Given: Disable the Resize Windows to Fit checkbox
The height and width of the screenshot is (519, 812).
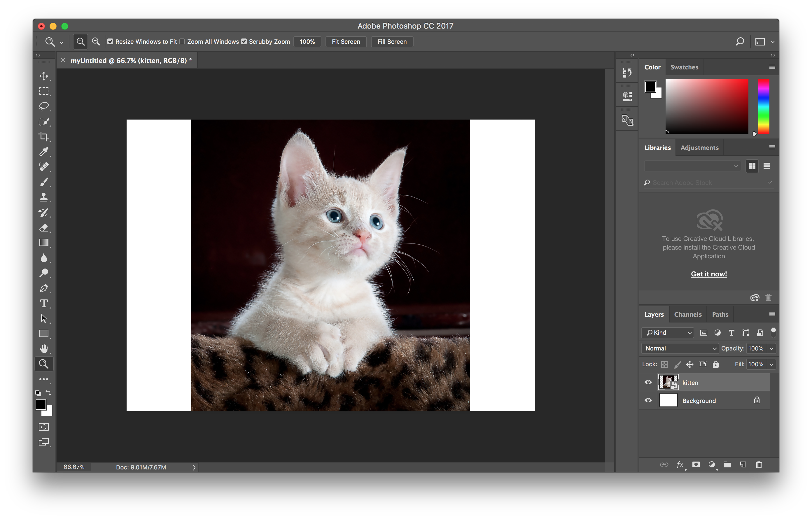Looking at the screenshot, I should [110, 41].
